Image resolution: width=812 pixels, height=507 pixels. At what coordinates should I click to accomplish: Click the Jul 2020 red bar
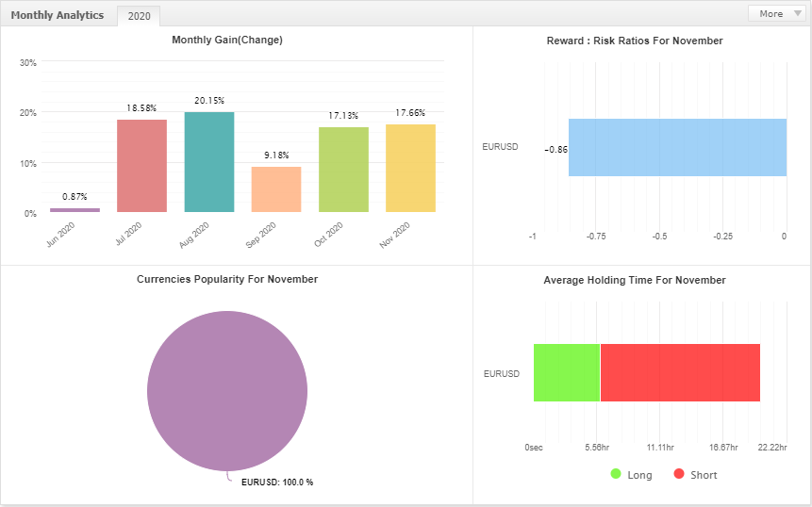[141, 166]
